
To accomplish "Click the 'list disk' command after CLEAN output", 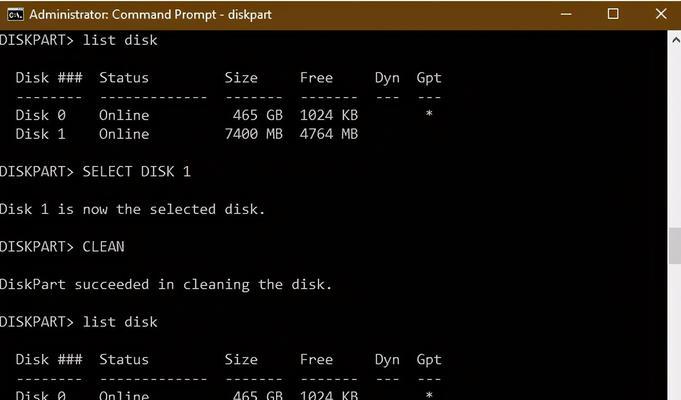I will (120, 322).
